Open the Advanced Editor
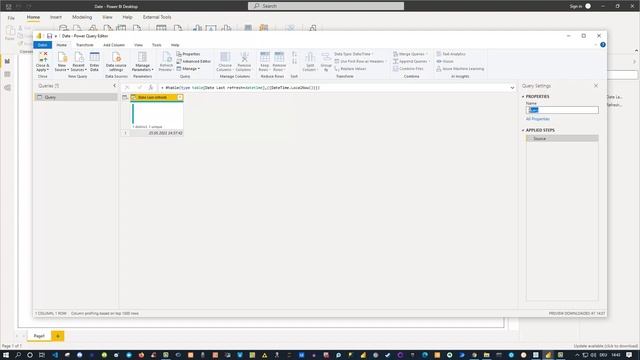The width and height of the screenshot is (640, 360). pyautogui.click(x=193, y=61)
